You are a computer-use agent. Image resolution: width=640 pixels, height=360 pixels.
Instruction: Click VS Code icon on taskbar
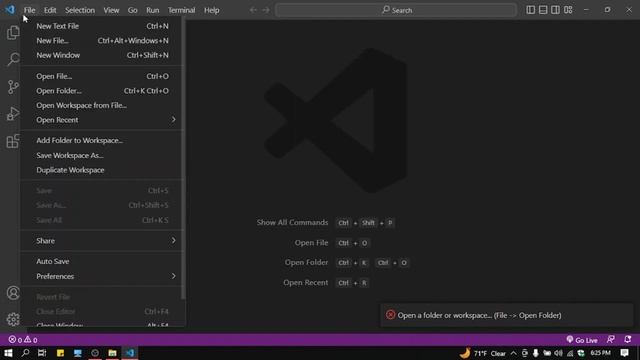(130, 353)
